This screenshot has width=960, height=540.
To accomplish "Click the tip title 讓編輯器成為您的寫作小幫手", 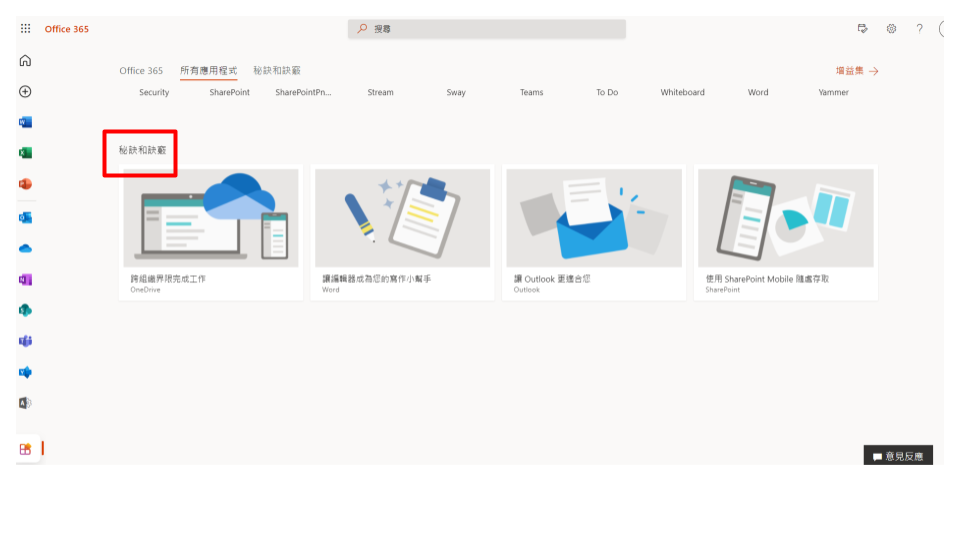I will tap(377, 279).
